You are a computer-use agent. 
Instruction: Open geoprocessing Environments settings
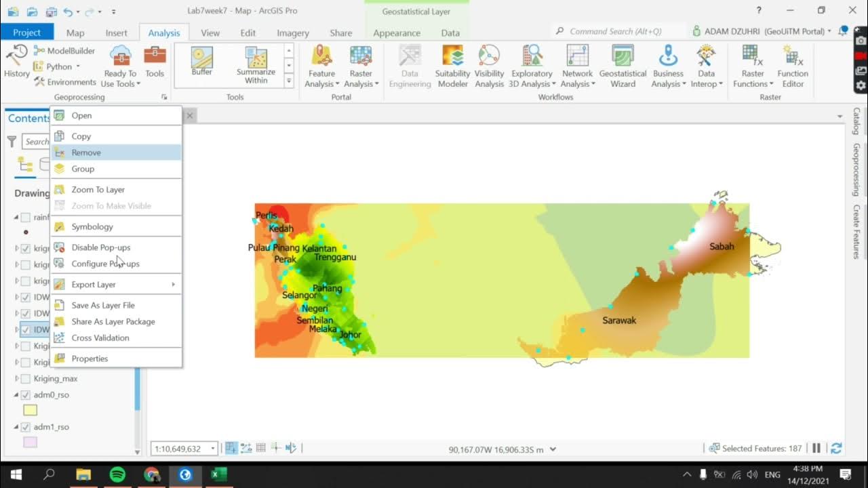coord(65,82)
